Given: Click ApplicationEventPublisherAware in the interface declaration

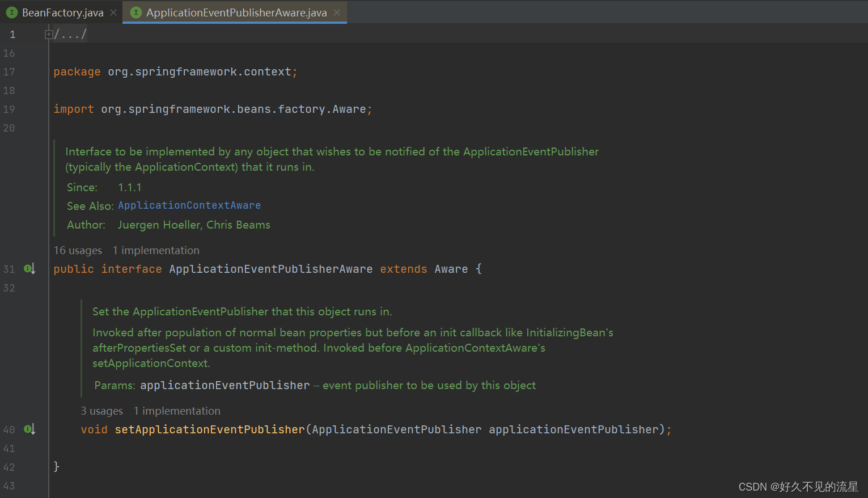Looking at the screenshot, I should click(271, 269).
